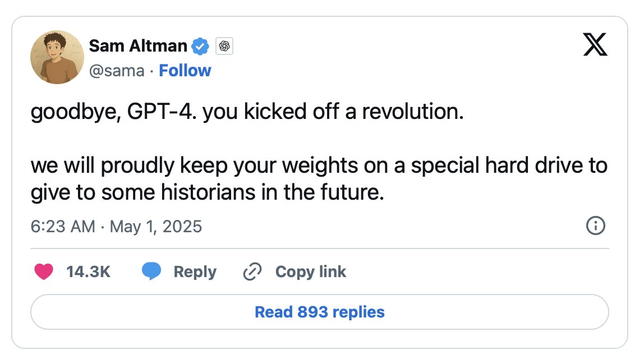644x359 pixels.
Task: Open the 6:23 AM May 1, 2025 timestamp
Action: click(116, 227)
